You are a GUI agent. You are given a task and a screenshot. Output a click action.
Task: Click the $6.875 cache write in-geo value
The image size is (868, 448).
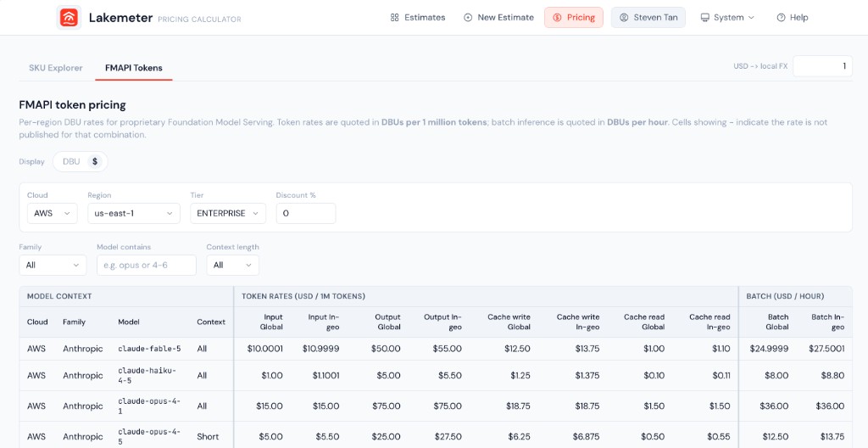point(585,436)
